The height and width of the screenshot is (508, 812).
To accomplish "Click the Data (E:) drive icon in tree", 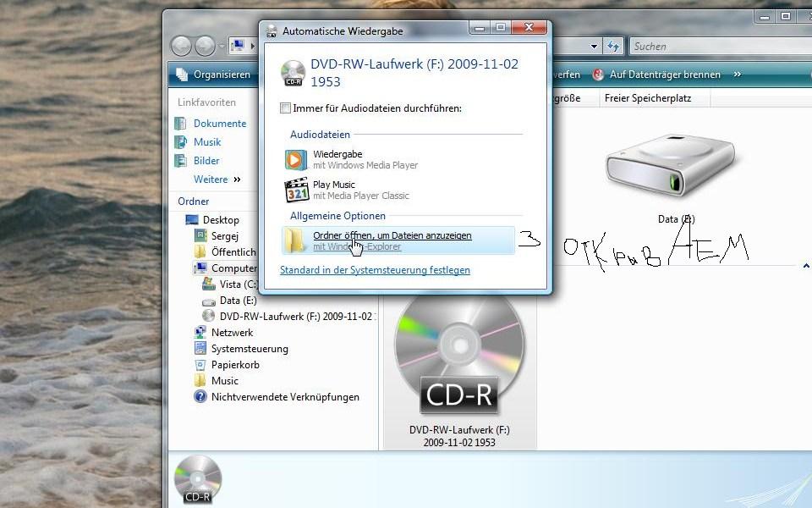I will coord(209,301).
